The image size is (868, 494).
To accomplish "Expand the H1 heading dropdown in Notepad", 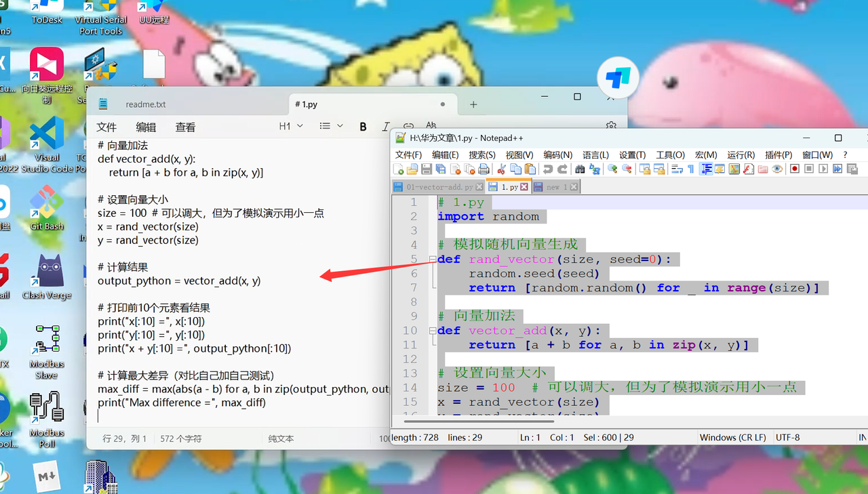I will (291, 126).
